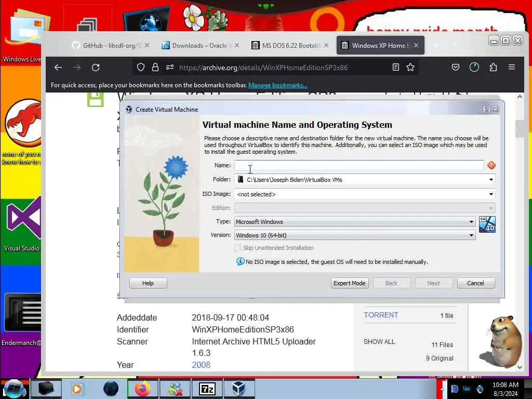This screenshot has height=399, width=532.
Task: Expand the Folder path dropdown
Action: (x=491, y=179)
